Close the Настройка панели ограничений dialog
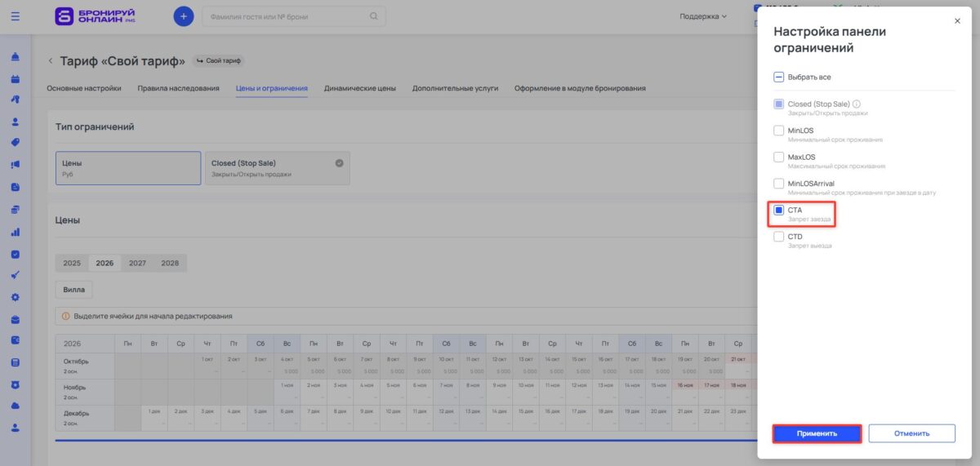980x466 pixels. pos(957,21)
